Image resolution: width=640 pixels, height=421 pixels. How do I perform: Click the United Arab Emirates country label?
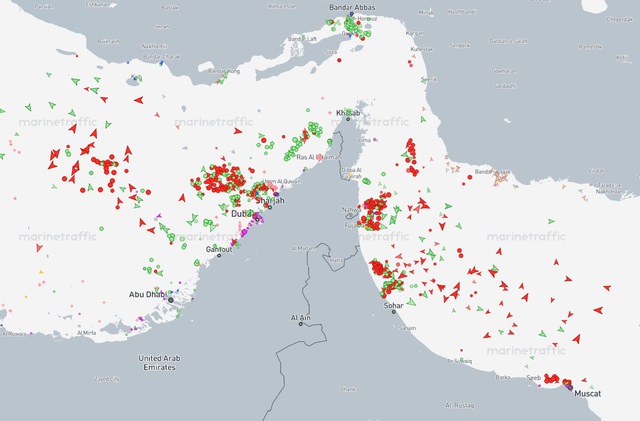click(x=165, y=361)
